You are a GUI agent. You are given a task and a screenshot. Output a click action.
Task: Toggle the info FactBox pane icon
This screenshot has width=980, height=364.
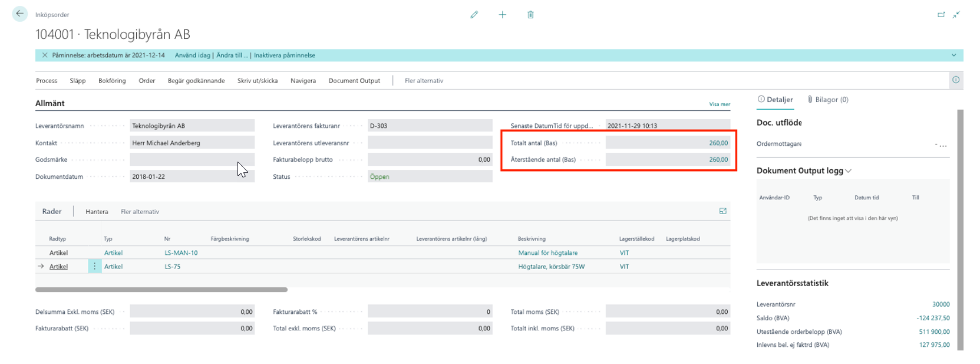956,80
